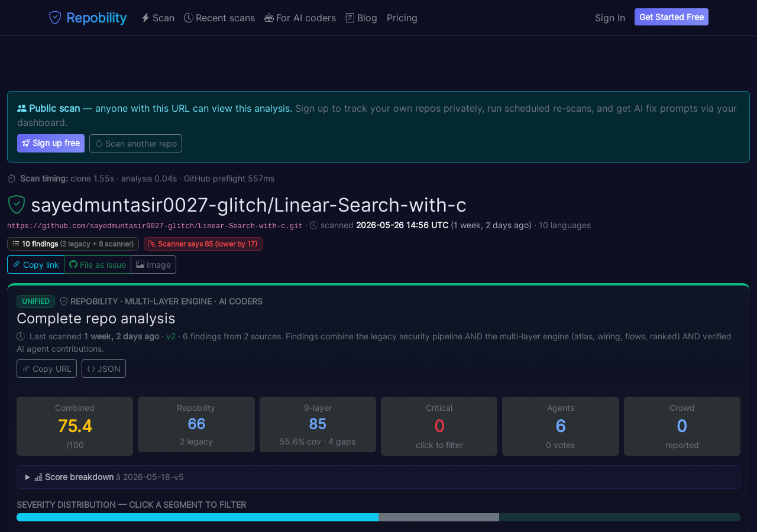Open the Pricing page
The width and height of the screenshot is (757, 532).
pyautogui.click(x=402, y=18)
